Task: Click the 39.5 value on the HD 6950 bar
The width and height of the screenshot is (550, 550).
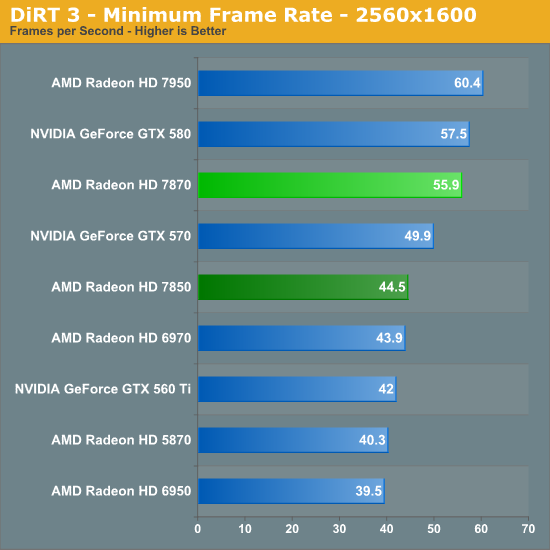Action: (x=368, y=491)
